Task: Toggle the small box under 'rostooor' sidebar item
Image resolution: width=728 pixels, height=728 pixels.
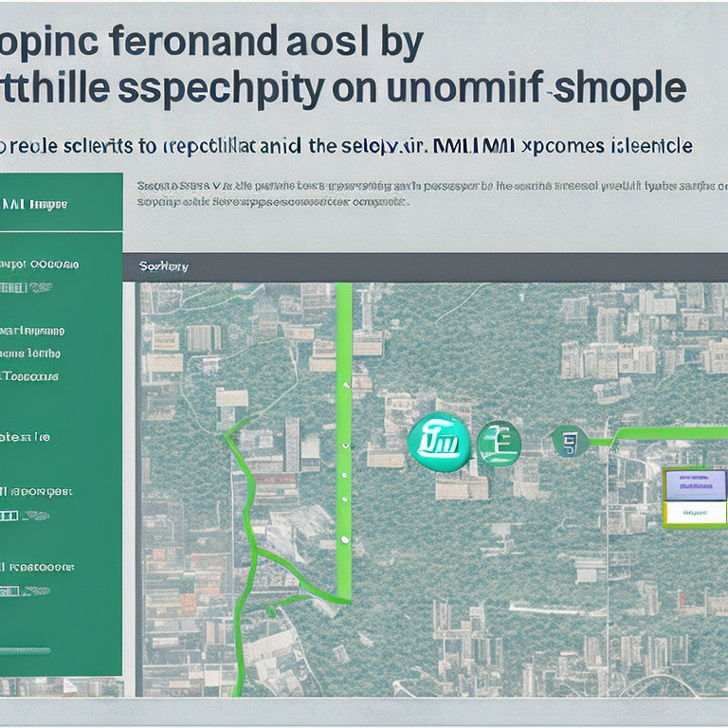Action: coord(9,591)
